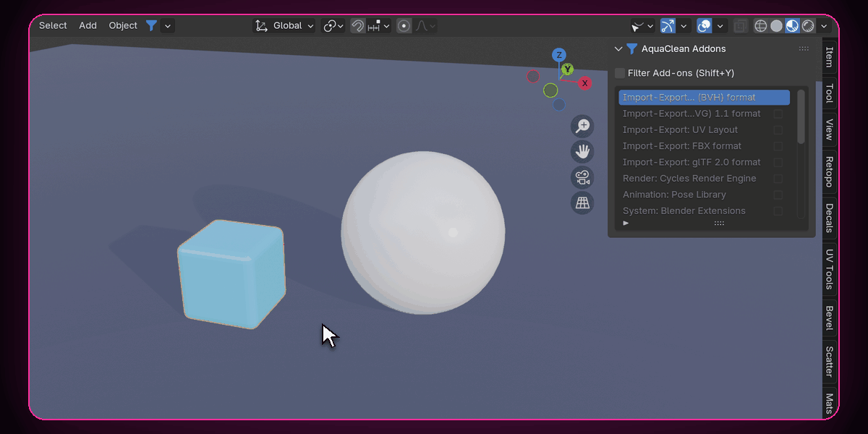The width and height of the screenshot is (868, 434).
Task: Switch perspective/orthographic with the grid icon
Action: click(x=582, y=203)
